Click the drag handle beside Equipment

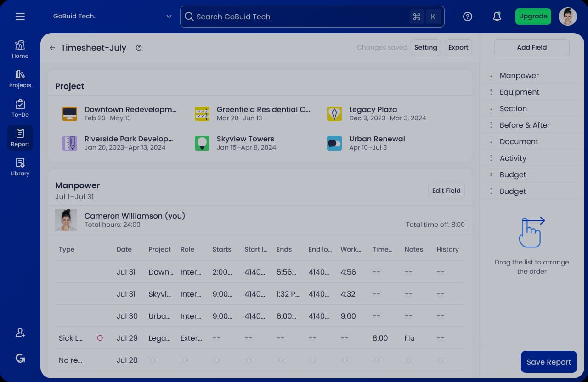492,92
